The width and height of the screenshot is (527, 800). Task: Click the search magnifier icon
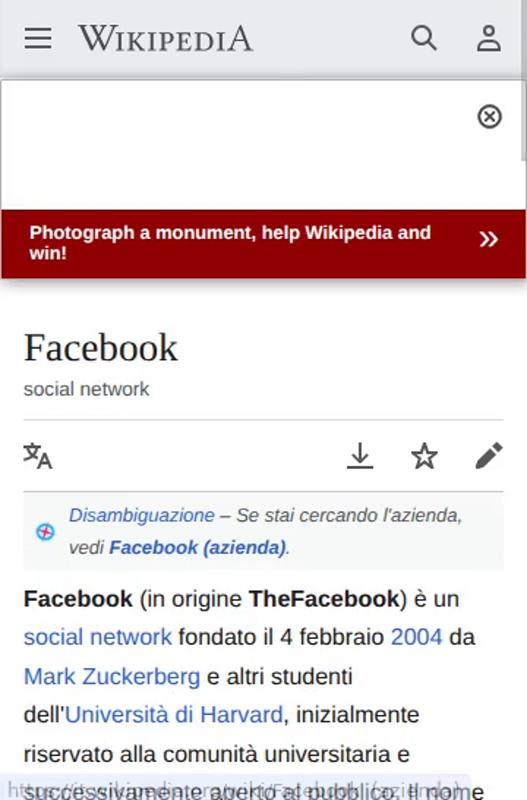point(424,38)
